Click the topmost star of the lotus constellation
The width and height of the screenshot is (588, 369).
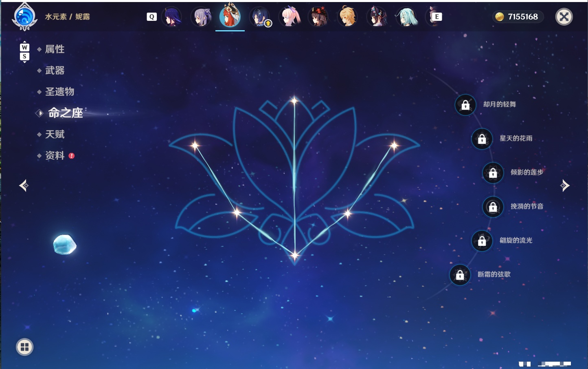[x=294, y=100]
